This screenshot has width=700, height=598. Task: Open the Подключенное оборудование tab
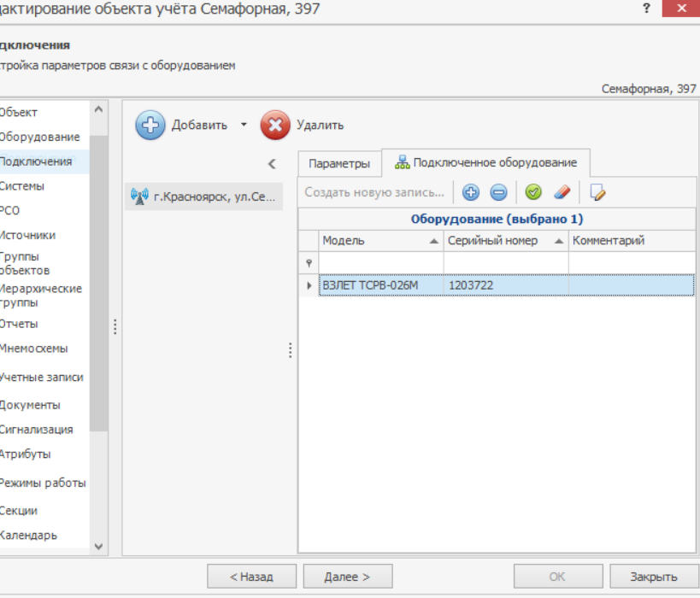tap(485, 162)
